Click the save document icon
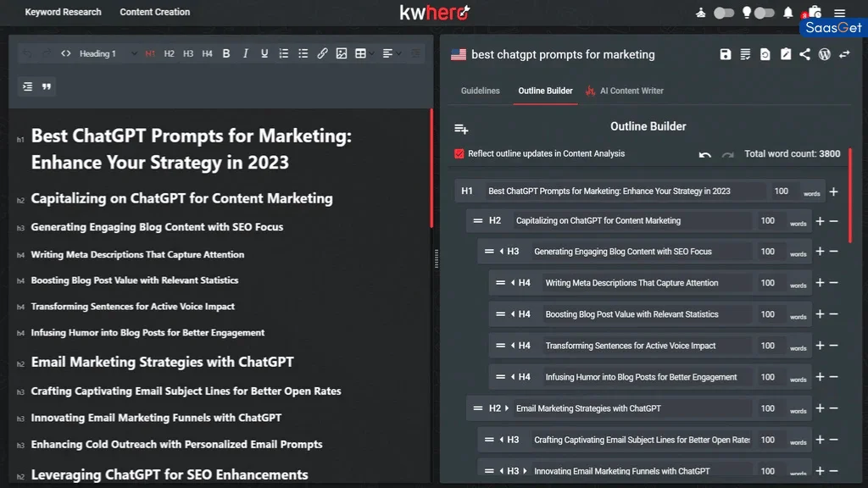This screenshot has width=868, height=488. [x=726, y=54]
